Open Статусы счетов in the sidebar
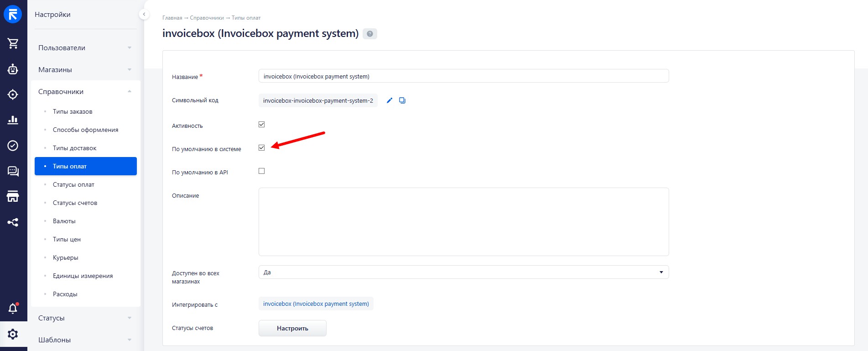 click(75, 203)
